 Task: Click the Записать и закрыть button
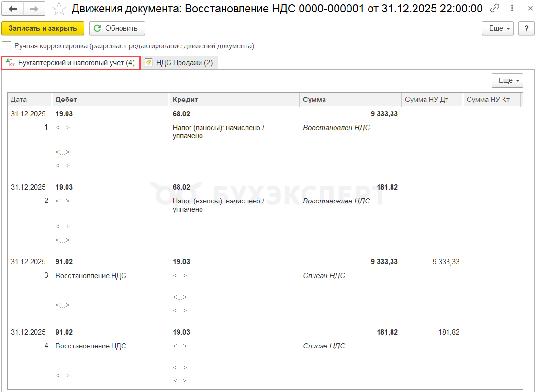click(43, 28)
